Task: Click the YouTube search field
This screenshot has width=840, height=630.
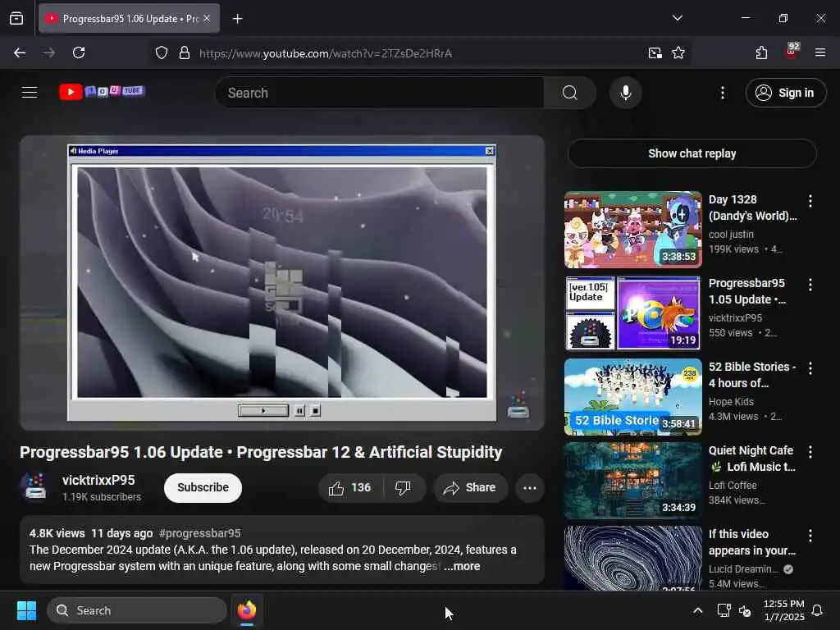Action: coord(379,93)
